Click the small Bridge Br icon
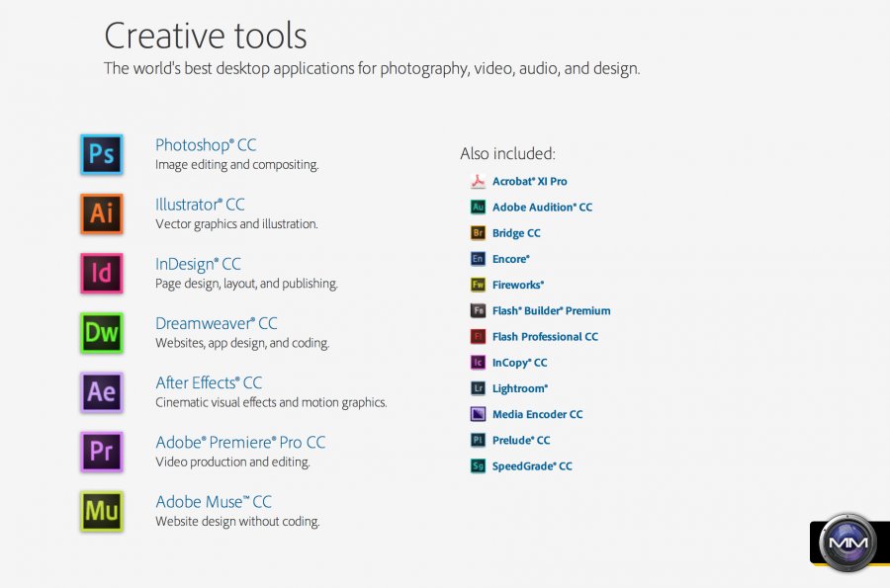The width and height of the screenshot is (890, 588). click(478, 233)
